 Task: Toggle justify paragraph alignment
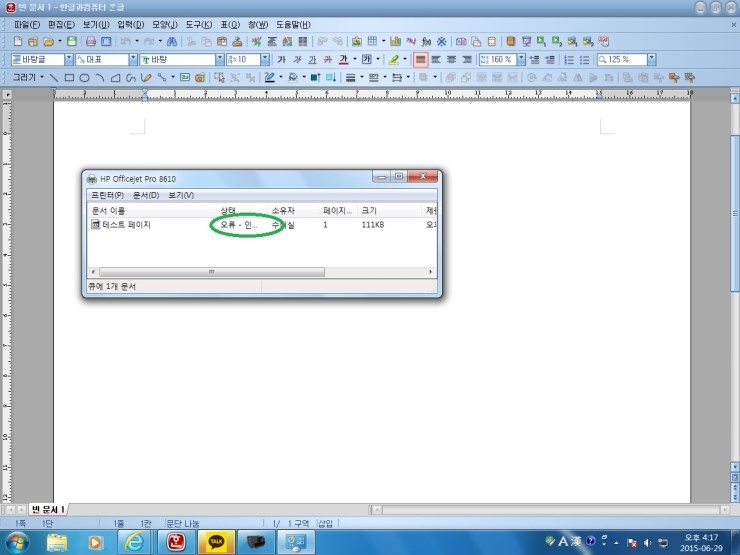421,60
